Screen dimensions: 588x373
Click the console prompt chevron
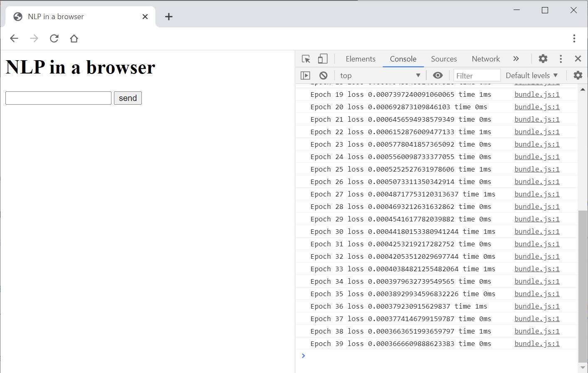point(304,356)
